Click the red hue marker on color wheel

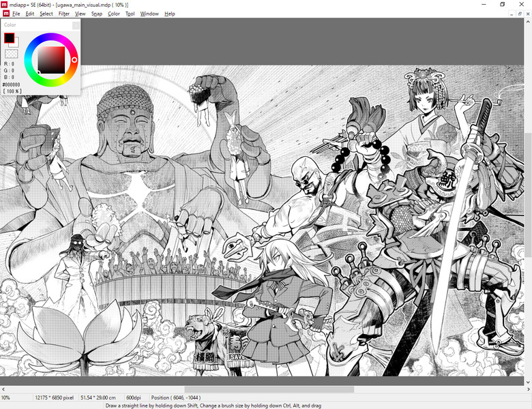coord(74,60)
